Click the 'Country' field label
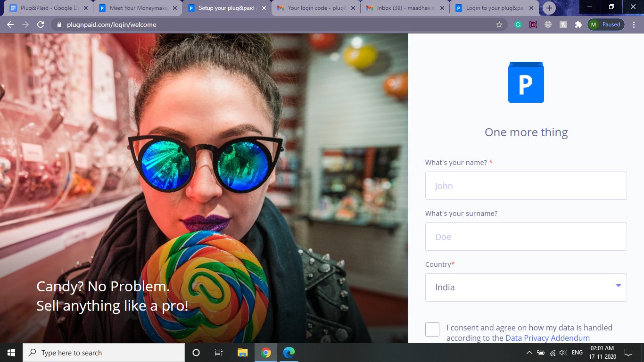644x362 pixels. [440, 264]
